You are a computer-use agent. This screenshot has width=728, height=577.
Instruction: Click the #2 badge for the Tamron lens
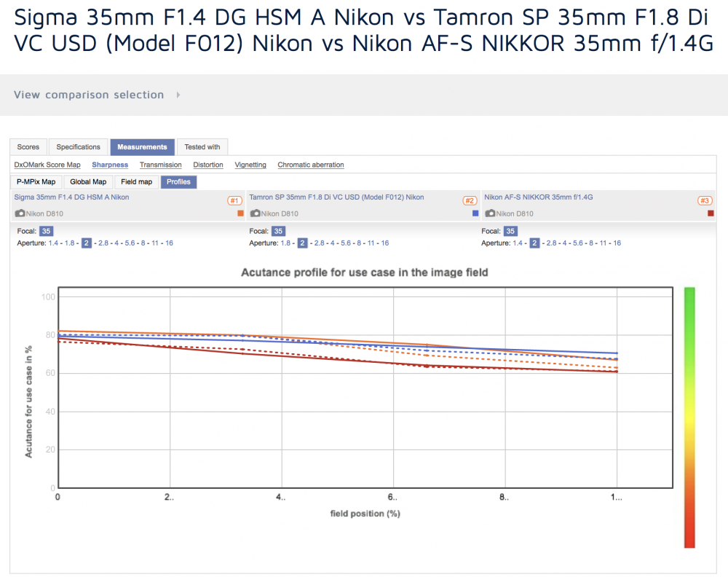[470, 200]
